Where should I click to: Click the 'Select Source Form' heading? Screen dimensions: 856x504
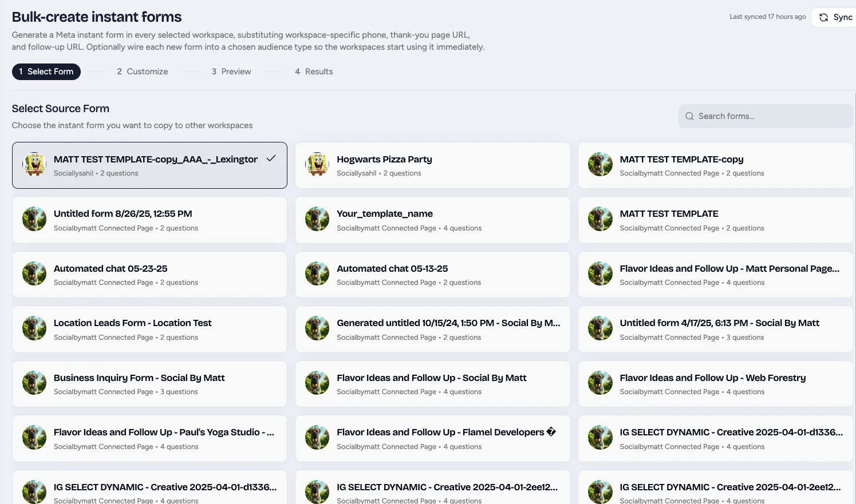[x=61, y=109]
